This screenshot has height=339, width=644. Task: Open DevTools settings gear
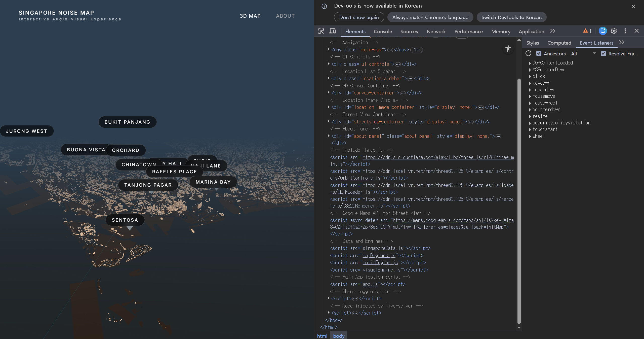click(x=613, y=31)
